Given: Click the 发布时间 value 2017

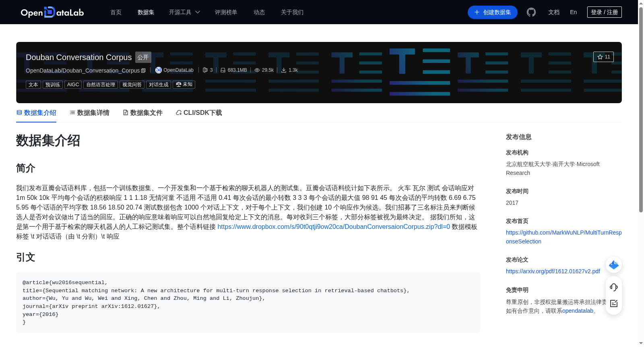Looking at the screenshot, I should click(512, 203).
